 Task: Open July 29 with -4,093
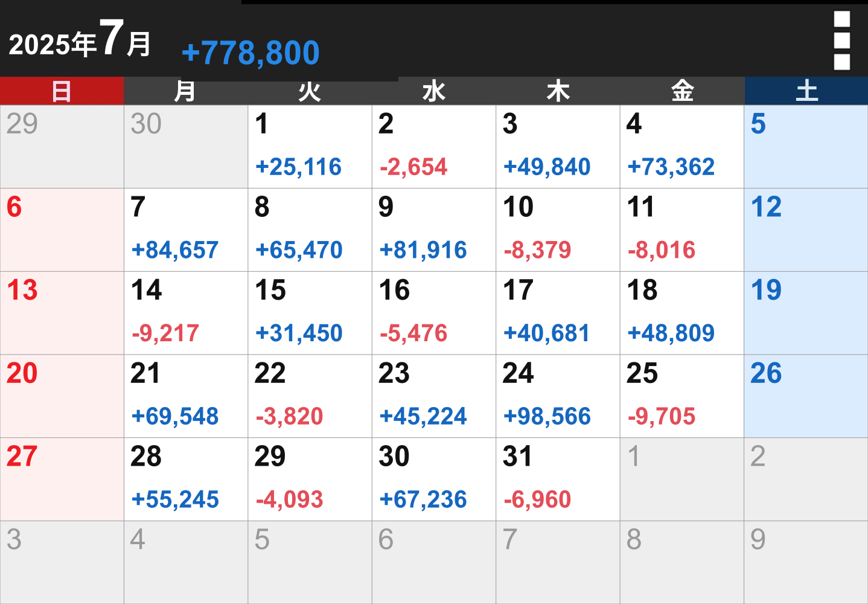coord(310,480)
